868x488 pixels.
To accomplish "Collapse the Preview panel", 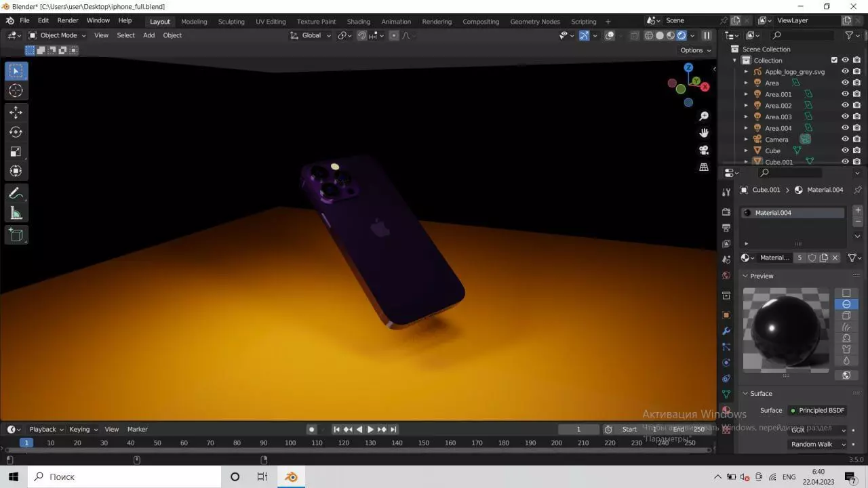I will [745, 276].
